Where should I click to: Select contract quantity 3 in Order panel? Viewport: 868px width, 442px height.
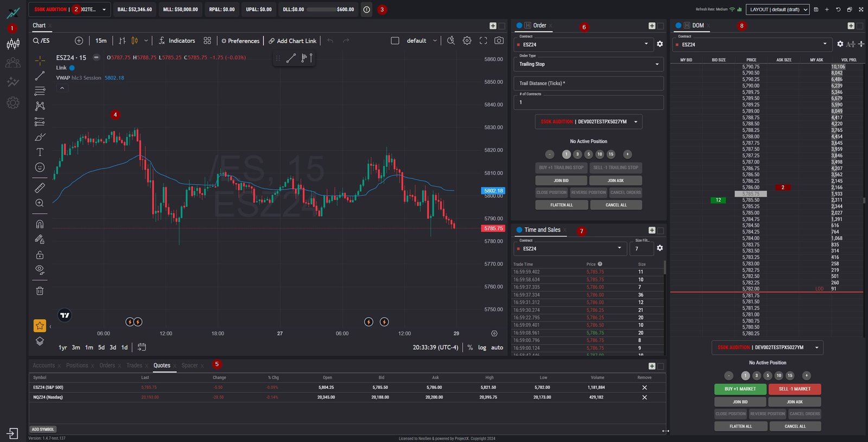(x=577, y=154)
